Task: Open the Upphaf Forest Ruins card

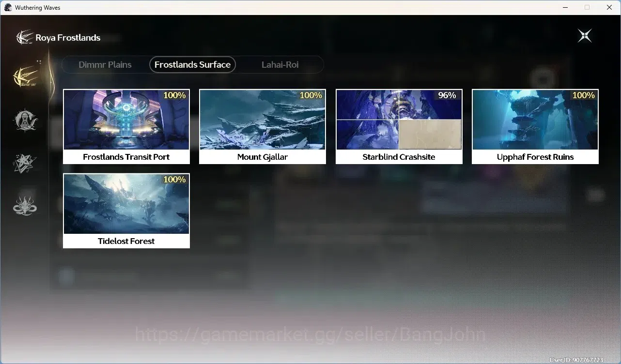Action: (535, 127)
